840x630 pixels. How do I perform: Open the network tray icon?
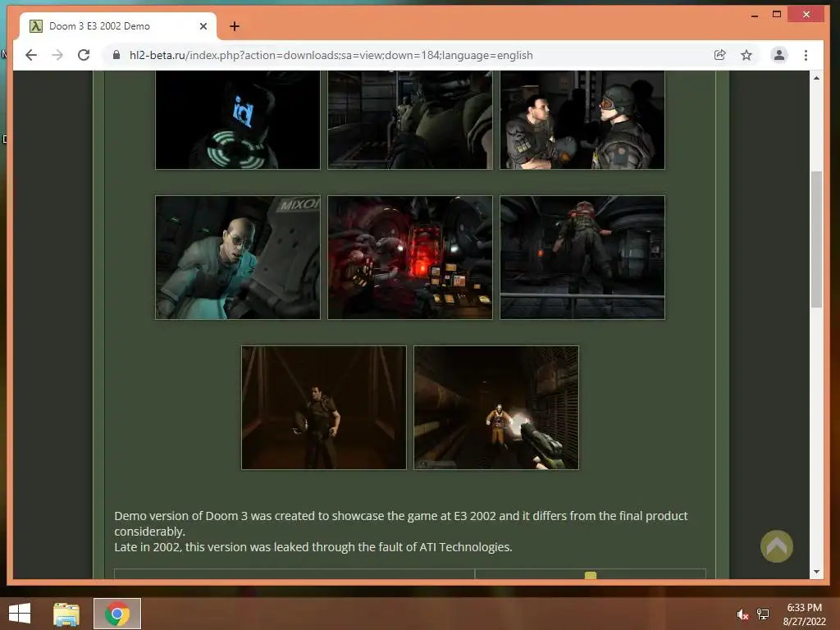pyautogui.click(x=763, y=614)
